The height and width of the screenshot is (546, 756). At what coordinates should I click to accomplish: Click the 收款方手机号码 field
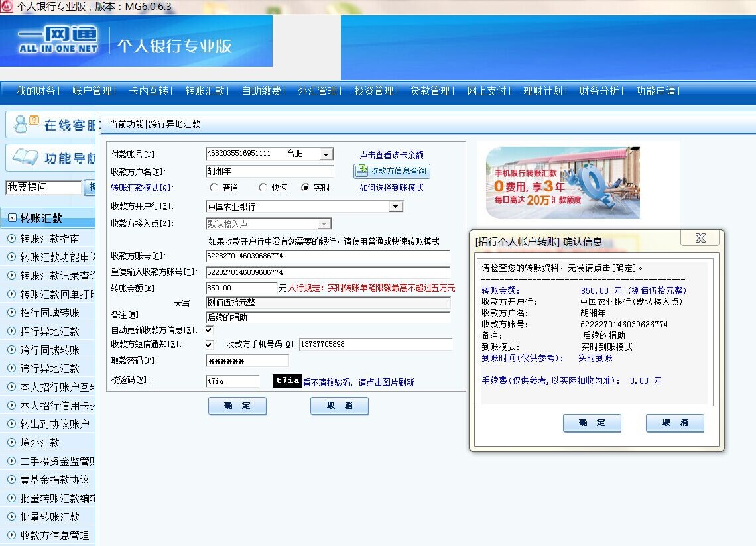(375, 344)
